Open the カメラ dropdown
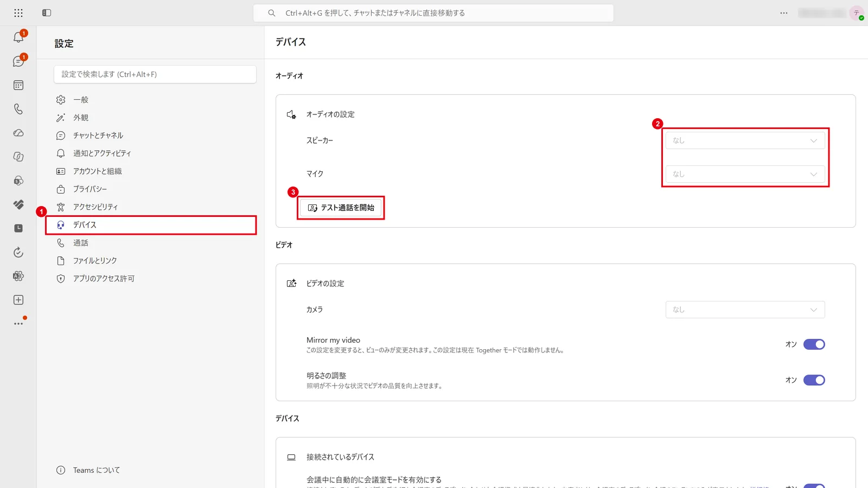 (x=745, y=310)
